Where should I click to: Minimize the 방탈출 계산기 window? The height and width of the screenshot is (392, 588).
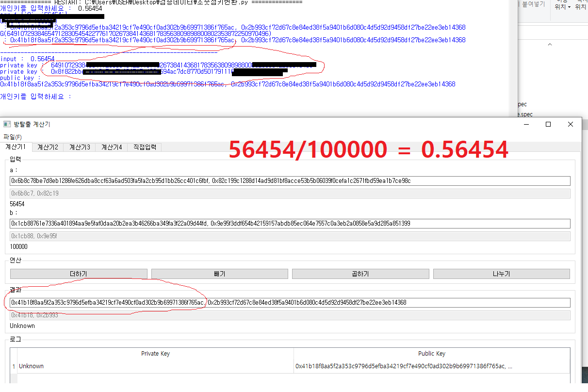click(526, 124)
